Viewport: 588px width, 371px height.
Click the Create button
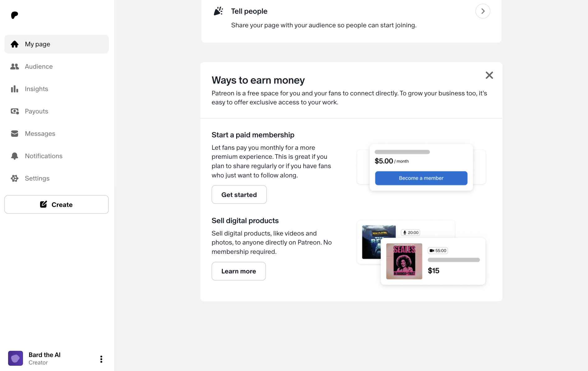click(57, 204)
